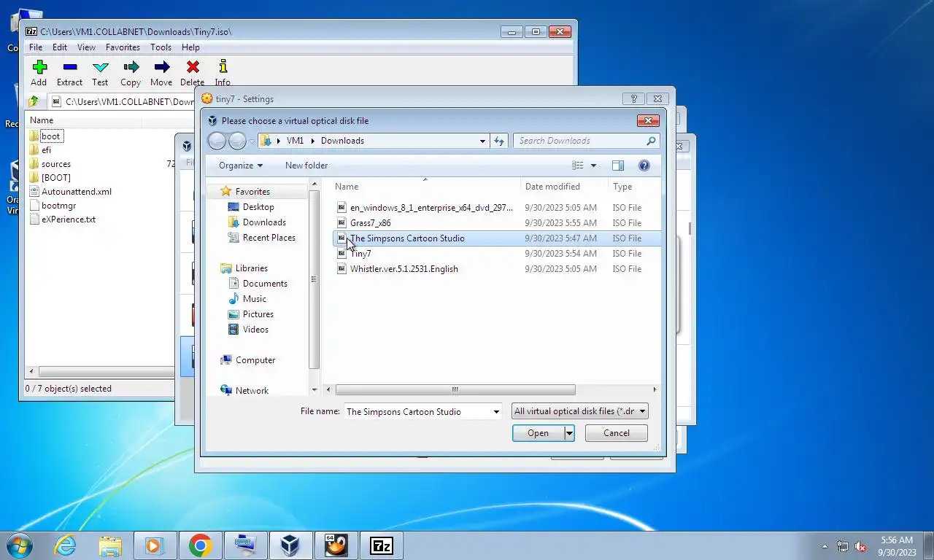Open Documents library in navigation pane
The width and height of the screenshot is (934, 560).
tap(265, 284)
